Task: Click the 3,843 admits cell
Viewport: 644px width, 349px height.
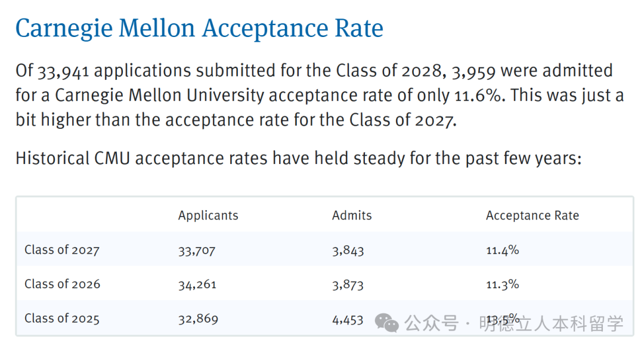Action: (x=348, y=251)
